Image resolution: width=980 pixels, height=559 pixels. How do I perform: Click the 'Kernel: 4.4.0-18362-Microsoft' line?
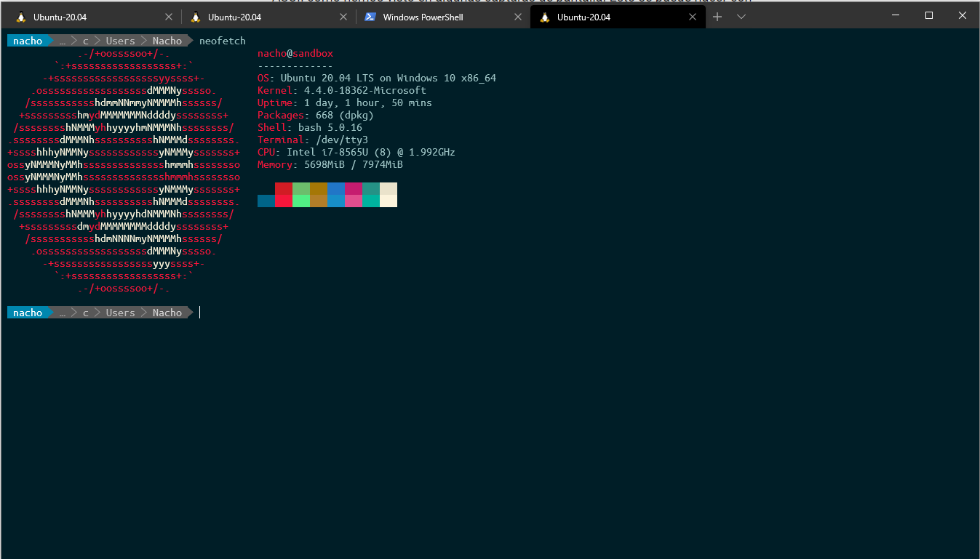pos(342,90)
